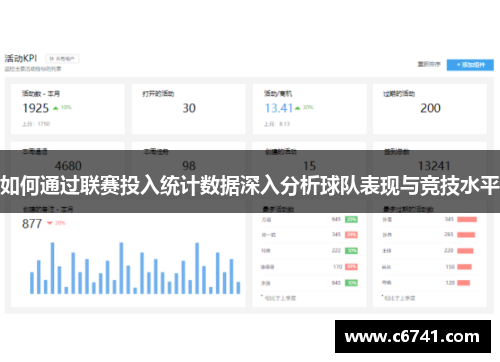Click the red badge in the 345 activity row
The image size is (500, 362).
tap(351, 235)
